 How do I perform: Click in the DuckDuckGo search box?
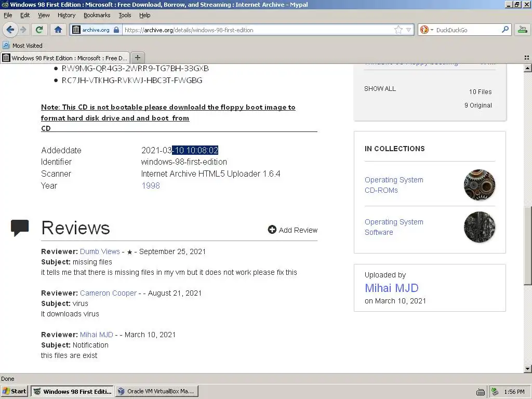tap(468, 30)
